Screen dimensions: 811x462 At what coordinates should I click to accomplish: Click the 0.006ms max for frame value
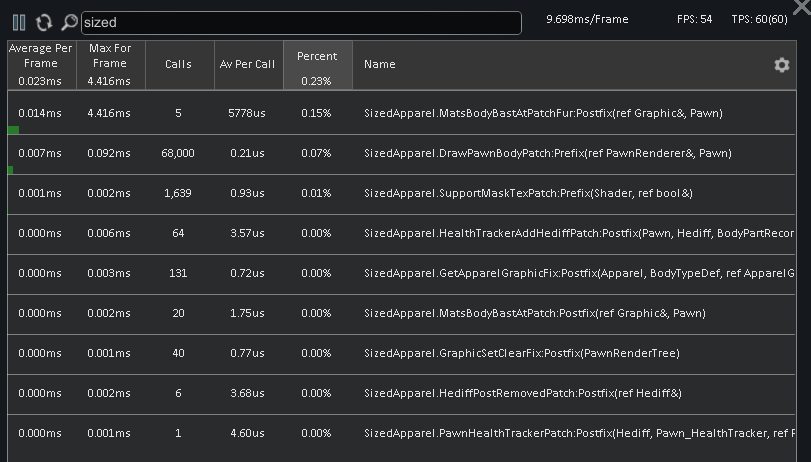(109, 233)
